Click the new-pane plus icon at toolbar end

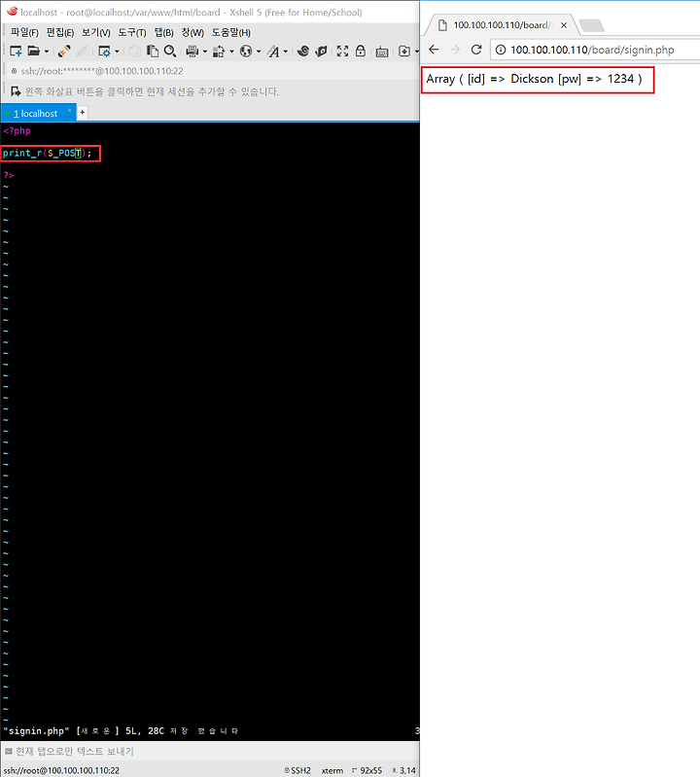(x=404, y=51)
